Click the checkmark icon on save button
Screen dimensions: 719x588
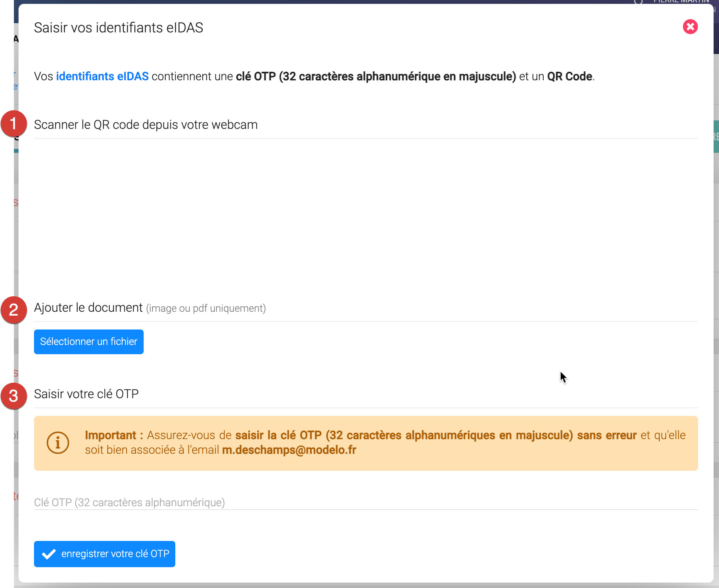[x=49, y=554]
